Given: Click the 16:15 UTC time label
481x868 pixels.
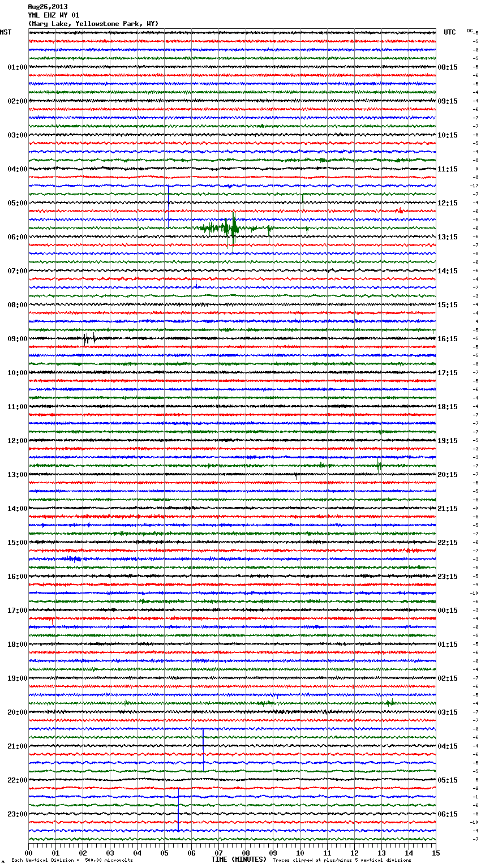Looking at the screenshot, I should [x=448, y=339].
